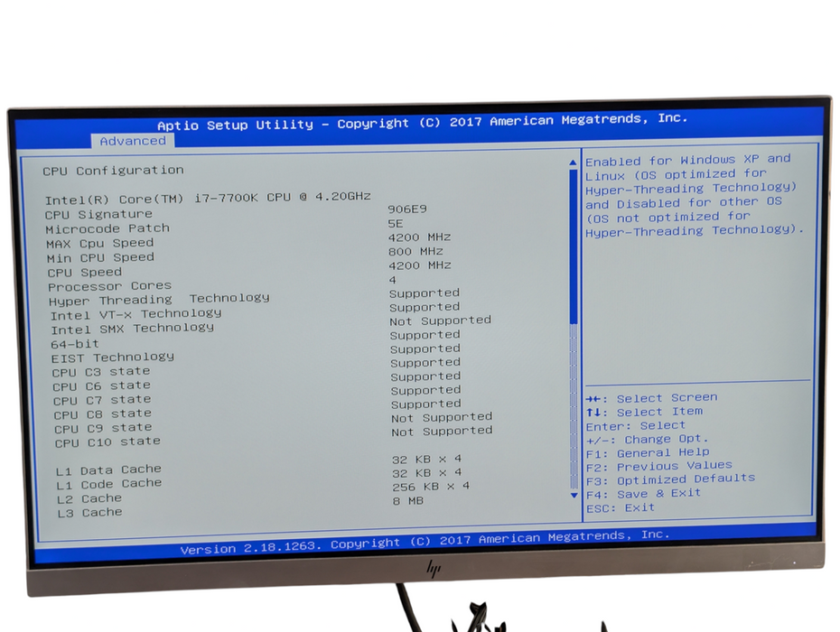The image size is (840, 632).
Task: Click the 5E microcode value
Action: point(396,223)
